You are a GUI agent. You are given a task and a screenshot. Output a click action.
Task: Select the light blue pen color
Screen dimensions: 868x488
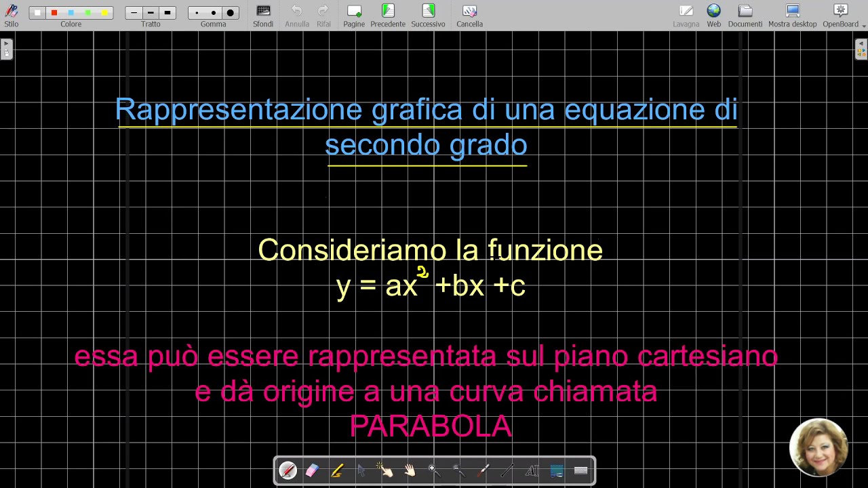[71, 12]
